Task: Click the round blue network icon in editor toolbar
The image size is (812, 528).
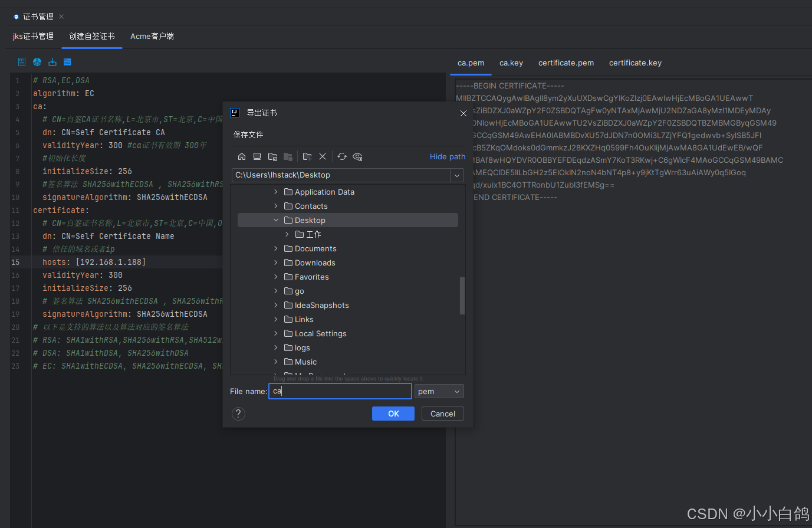Action: 37,62
